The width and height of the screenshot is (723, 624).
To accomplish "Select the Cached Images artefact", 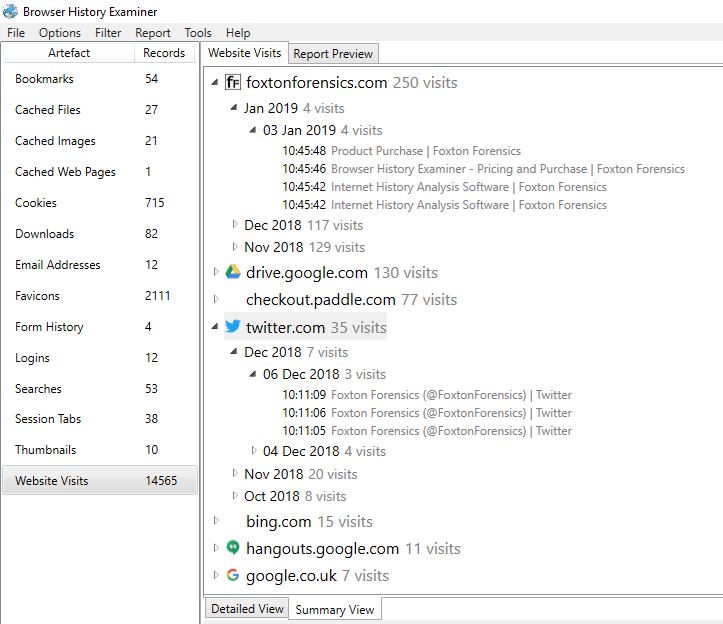I will coord(100,141).
